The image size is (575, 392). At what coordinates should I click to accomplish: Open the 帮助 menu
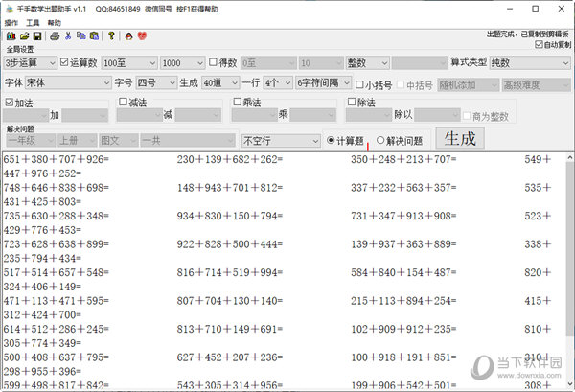click(55, 23)
